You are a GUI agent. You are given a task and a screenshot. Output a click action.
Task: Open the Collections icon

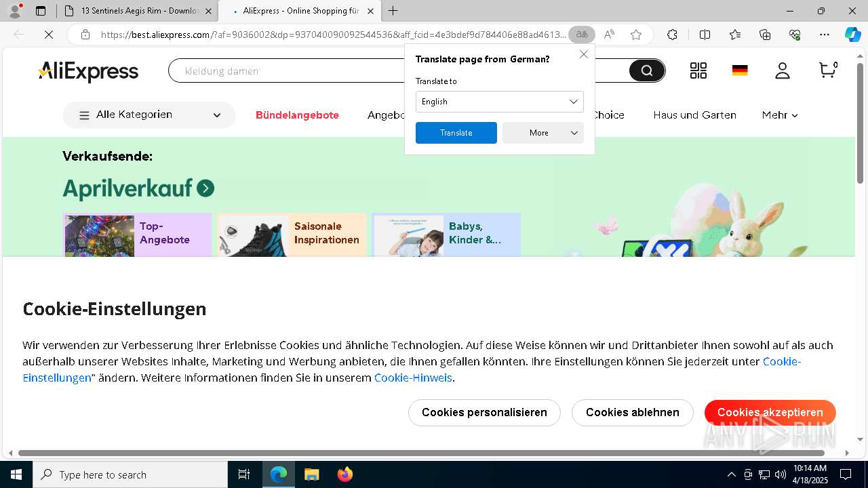tap(765, 35)
